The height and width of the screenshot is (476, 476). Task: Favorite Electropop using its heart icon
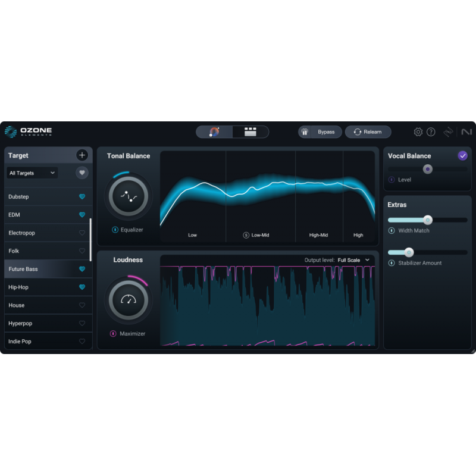(x=82, y=233)
